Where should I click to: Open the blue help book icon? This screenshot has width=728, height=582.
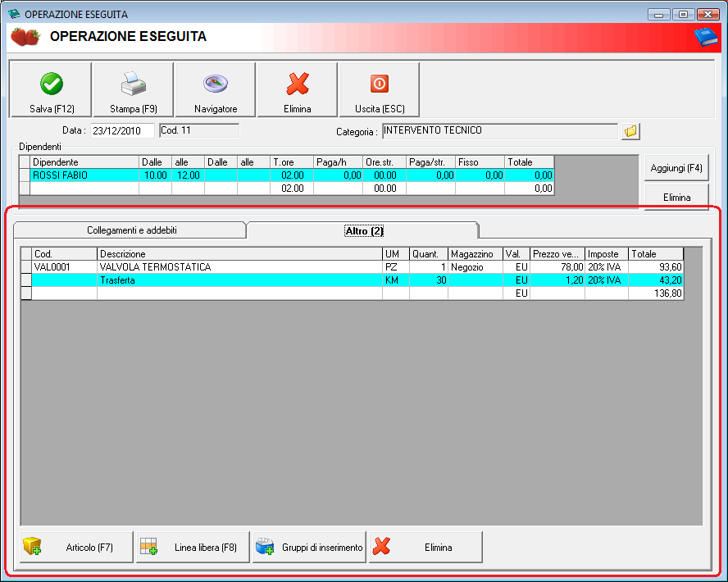tap(706, 37)
